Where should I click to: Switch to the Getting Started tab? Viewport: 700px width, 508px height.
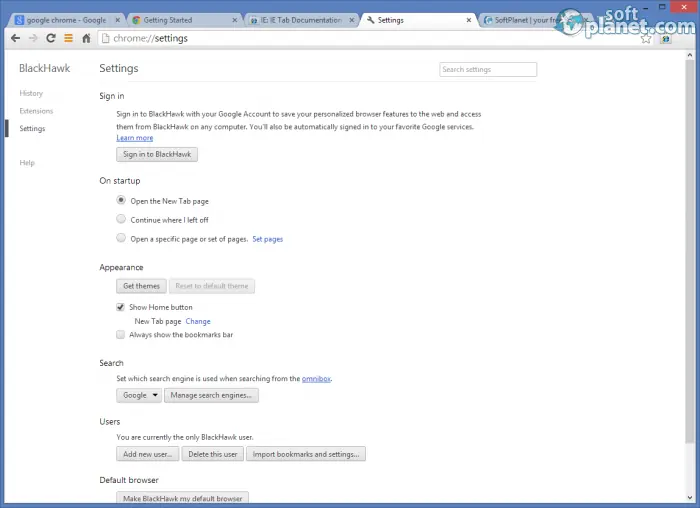pyautogui.click(x=183, y=20)
